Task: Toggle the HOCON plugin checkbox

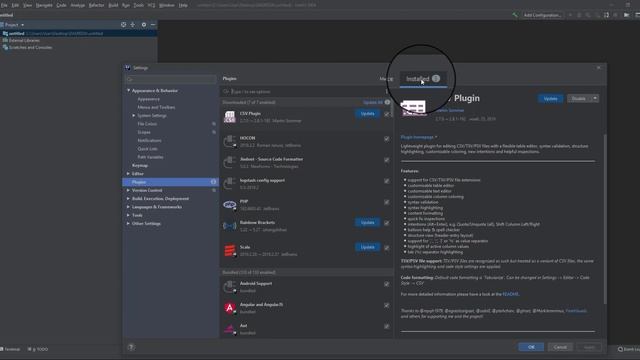Action: (387, 139)
